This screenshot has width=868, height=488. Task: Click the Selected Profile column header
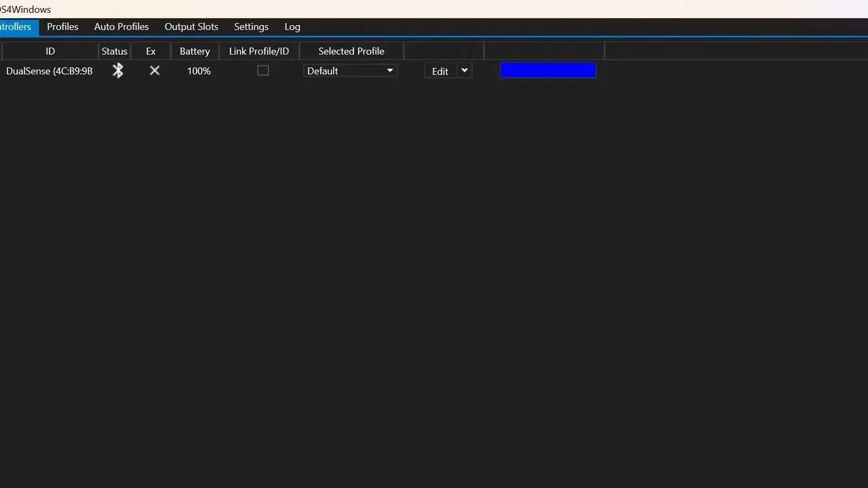coord(351,51)
